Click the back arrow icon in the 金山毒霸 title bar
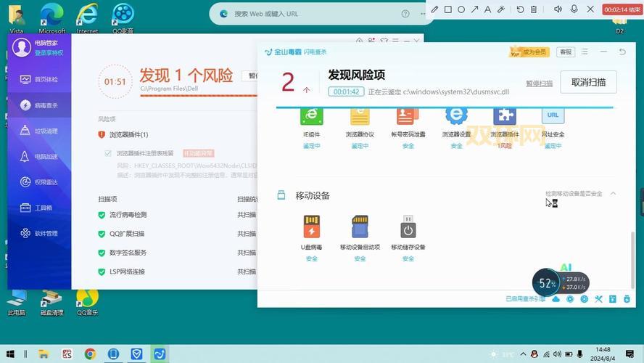Image resolution: width=644 pixels, height=363 pixels. [622, 52]
